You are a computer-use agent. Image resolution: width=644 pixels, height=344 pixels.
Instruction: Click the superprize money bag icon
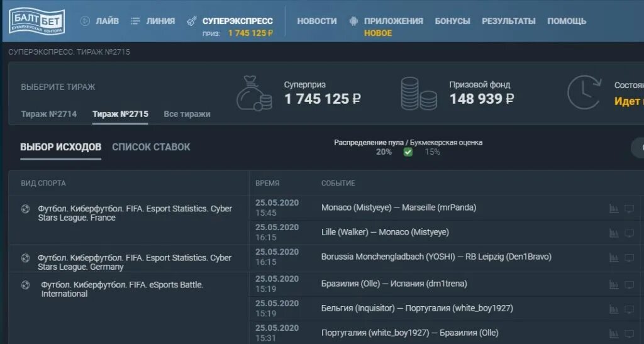(254, 94)
